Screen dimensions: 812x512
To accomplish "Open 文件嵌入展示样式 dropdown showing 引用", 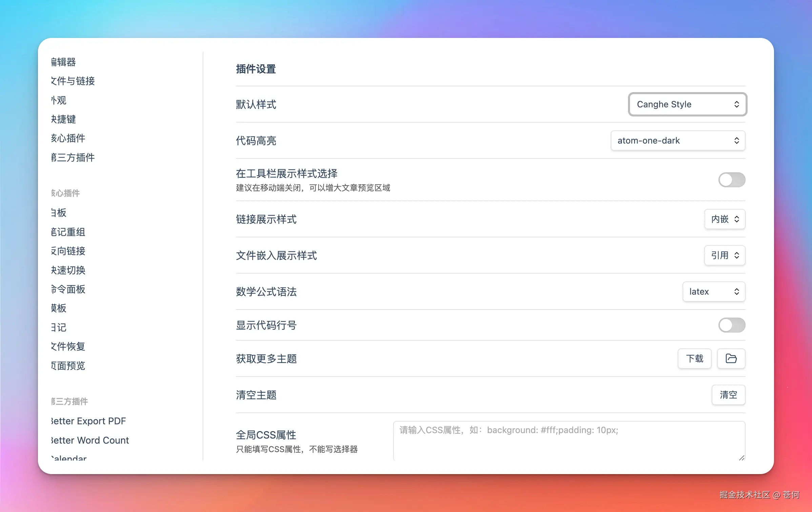I will pyautogui.click(x=725, y=256).
